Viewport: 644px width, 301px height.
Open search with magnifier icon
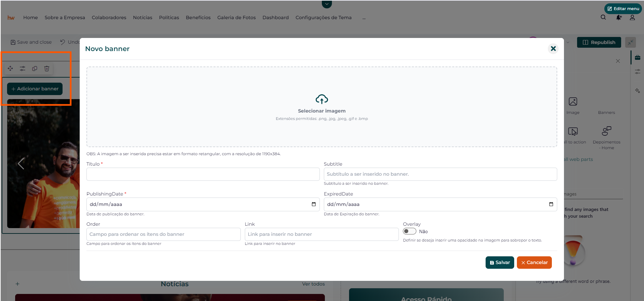coord(603,17)
